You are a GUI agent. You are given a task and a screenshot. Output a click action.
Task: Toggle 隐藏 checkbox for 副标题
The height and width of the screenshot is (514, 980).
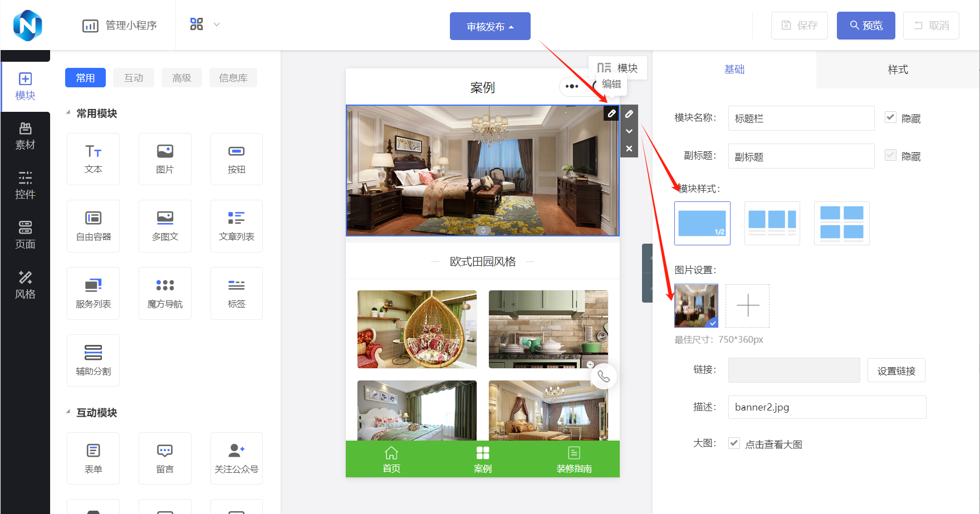[891, 155]
